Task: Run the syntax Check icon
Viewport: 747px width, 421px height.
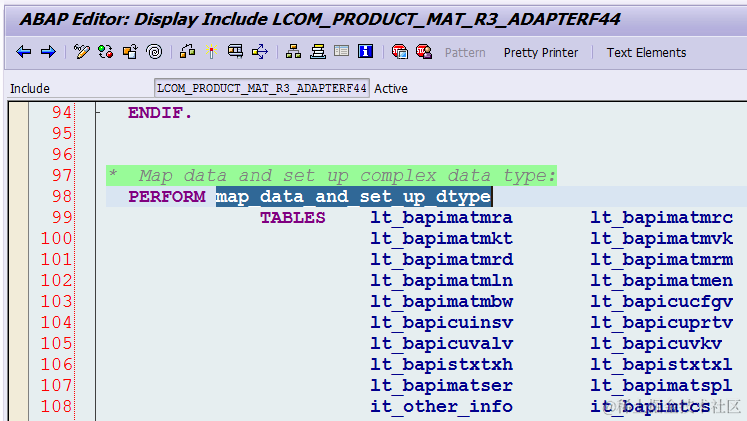Action: [x=187, y=51]
